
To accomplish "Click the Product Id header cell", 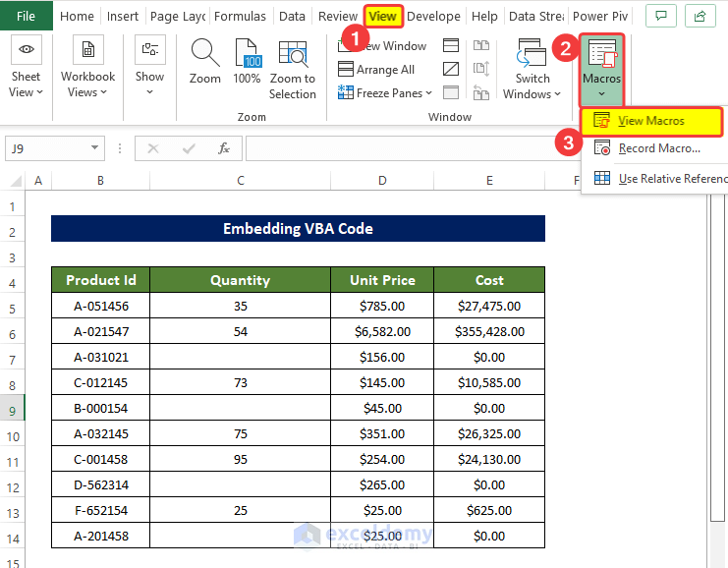I will 101,280.
